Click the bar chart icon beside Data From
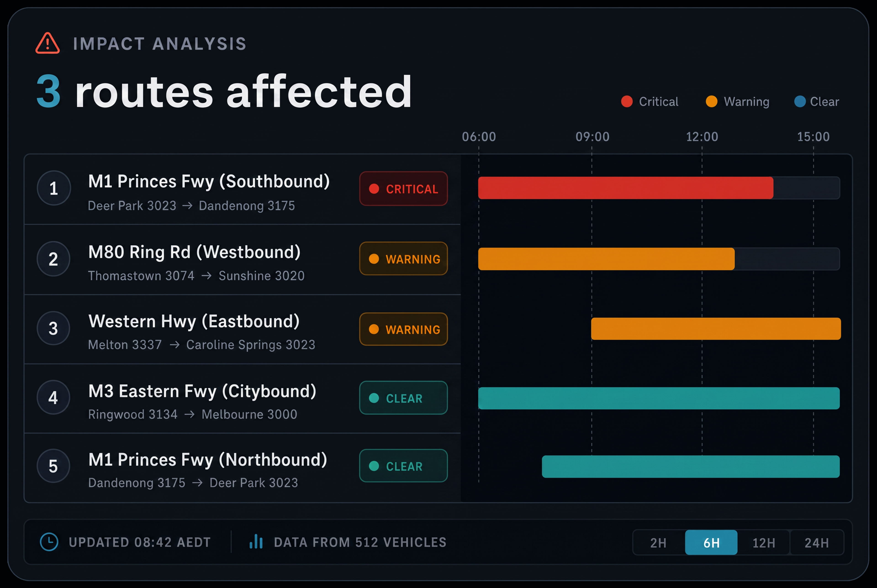 [256, 541]
